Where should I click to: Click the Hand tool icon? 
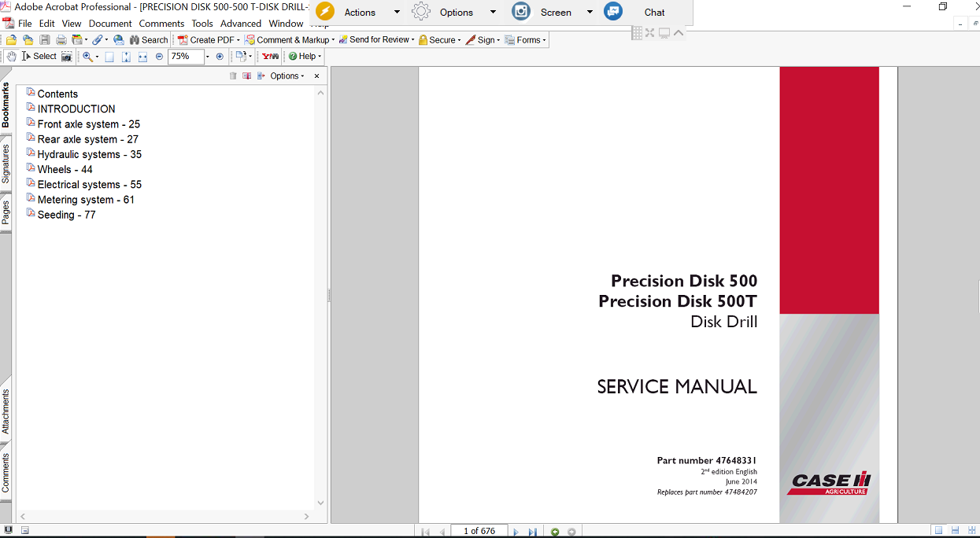11,57
